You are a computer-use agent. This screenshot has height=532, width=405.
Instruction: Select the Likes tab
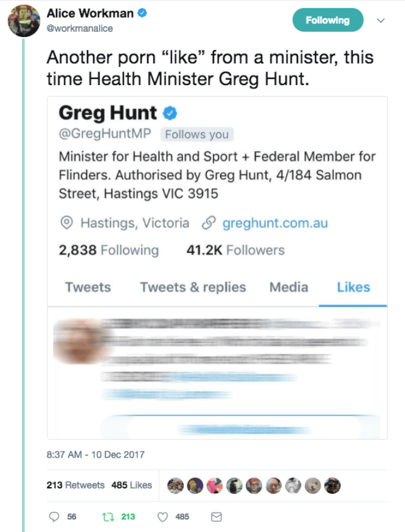pyautogui.click(x=353, y=287)
